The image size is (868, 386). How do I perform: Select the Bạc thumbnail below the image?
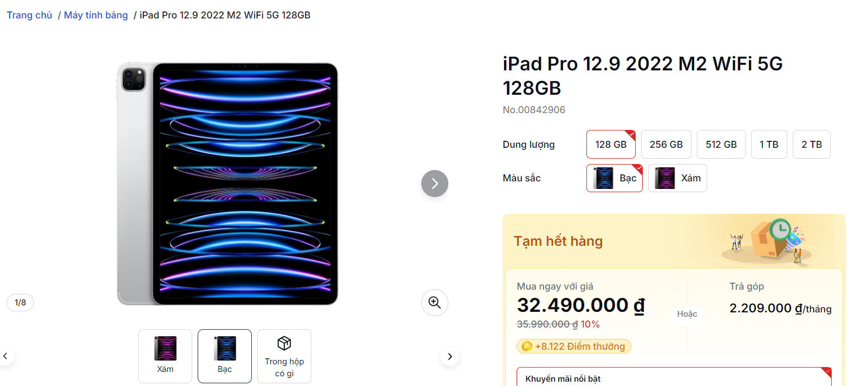(x=225, y=356)
